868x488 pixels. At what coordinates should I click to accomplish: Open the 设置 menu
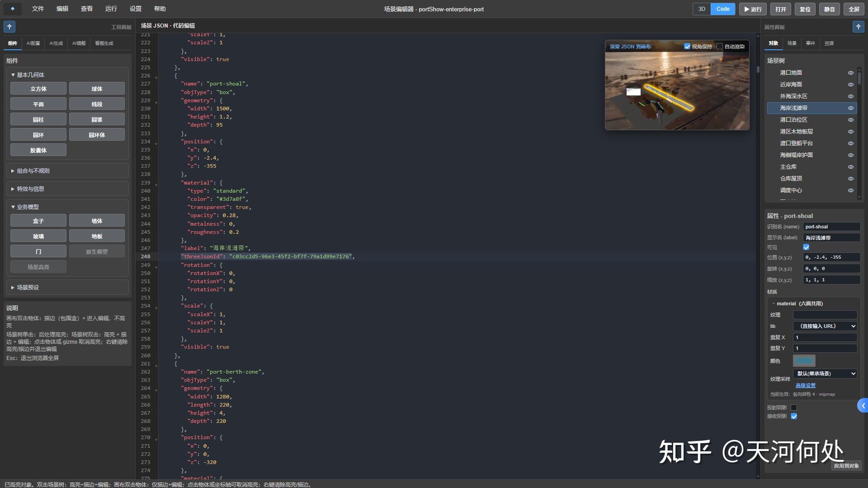point(135,9)
